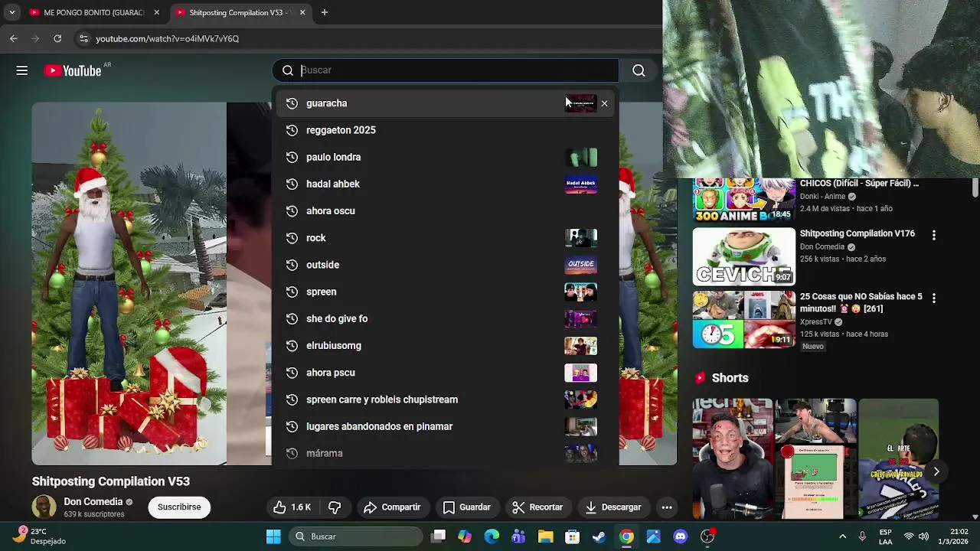Select spreen carre y robleis chupistream suggestion
The width and height of the screenshot is (980, 551).
[445, 399]
